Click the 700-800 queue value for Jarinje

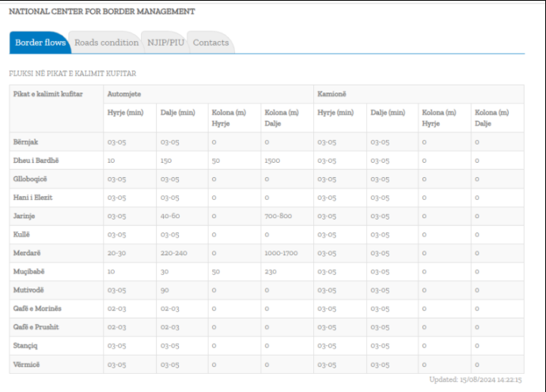pos(279,216)
